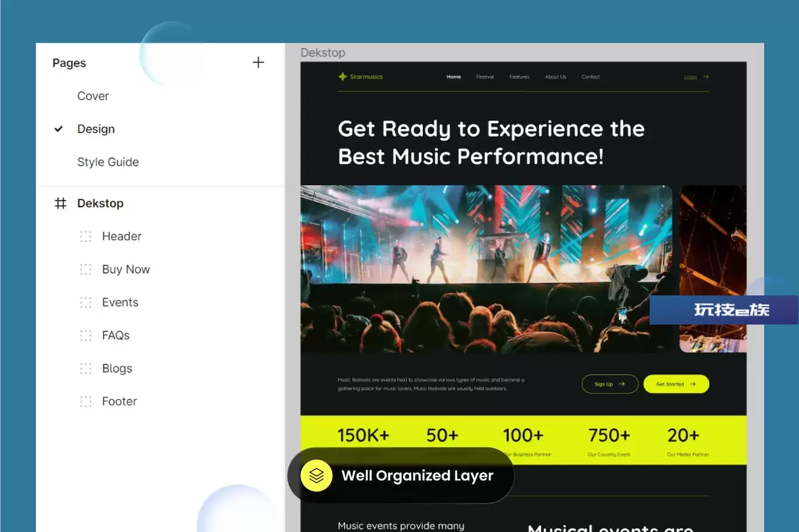This screenshot has width=799, height=532.
Task: Click the FAQs layer group icon
Action: click(86, 336)
